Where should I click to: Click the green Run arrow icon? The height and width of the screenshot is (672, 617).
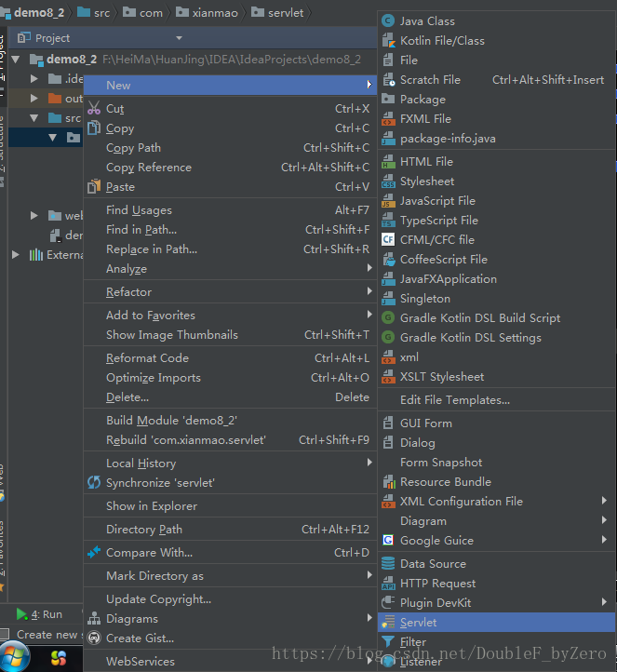tap(21, 614)
